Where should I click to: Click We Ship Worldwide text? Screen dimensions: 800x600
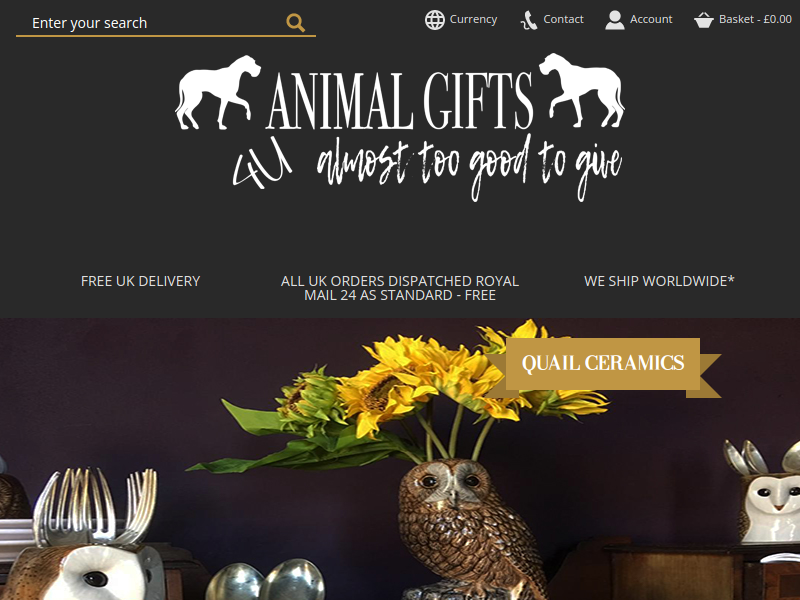[659, 281]
